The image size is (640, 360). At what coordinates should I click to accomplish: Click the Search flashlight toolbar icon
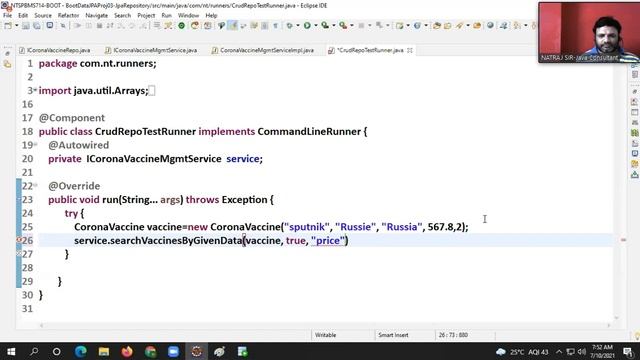(460, 26)
